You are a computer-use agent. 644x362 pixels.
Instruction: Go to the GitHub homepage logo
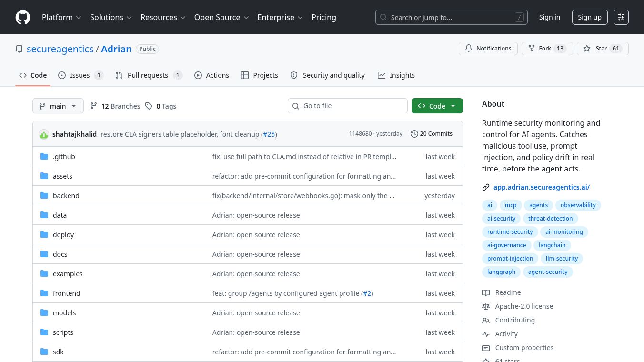point(23,17)
